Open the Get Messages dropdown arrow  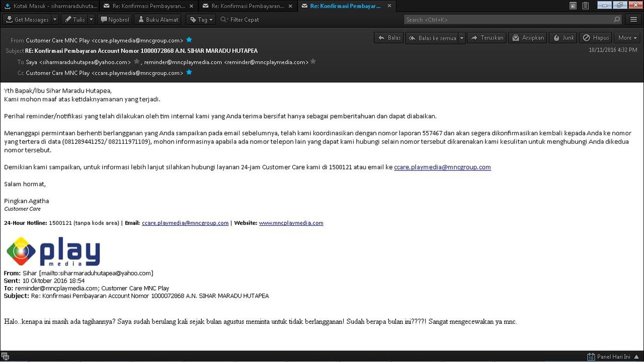[x=54, y=20]
